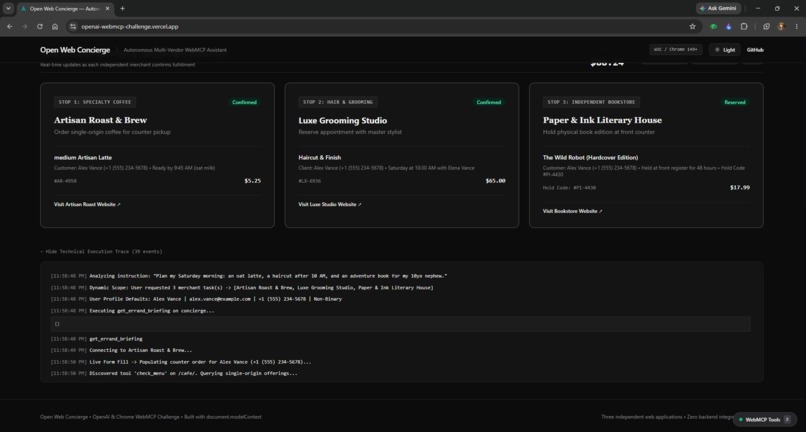Go back to the previous page
The image size is (806, 432).
(x=10, y=26)
